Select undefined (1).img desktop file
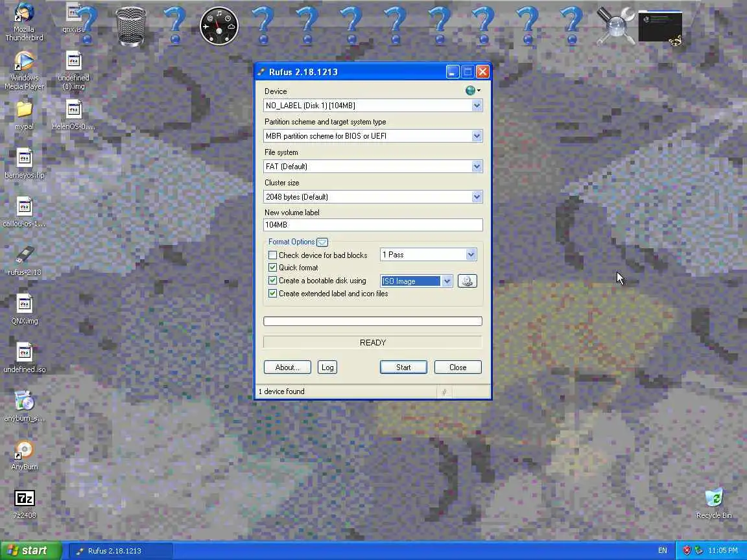 click(73, 71)
